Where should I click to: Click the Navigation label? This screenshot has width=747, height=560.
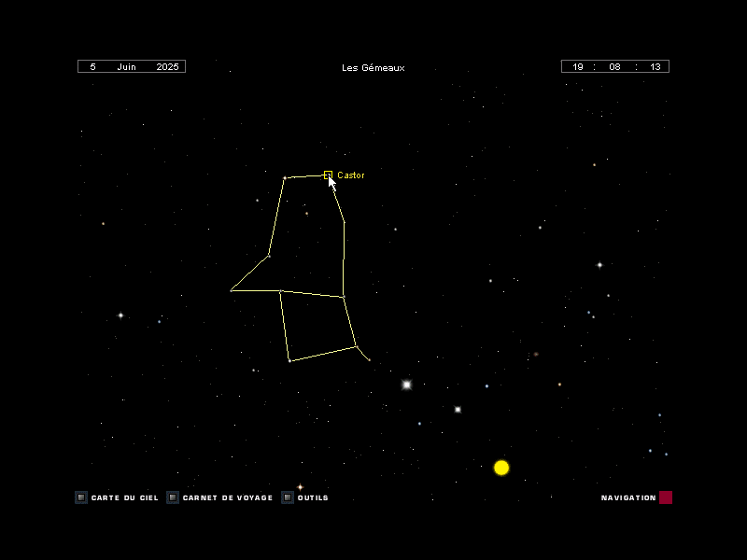tap(628, 497)
